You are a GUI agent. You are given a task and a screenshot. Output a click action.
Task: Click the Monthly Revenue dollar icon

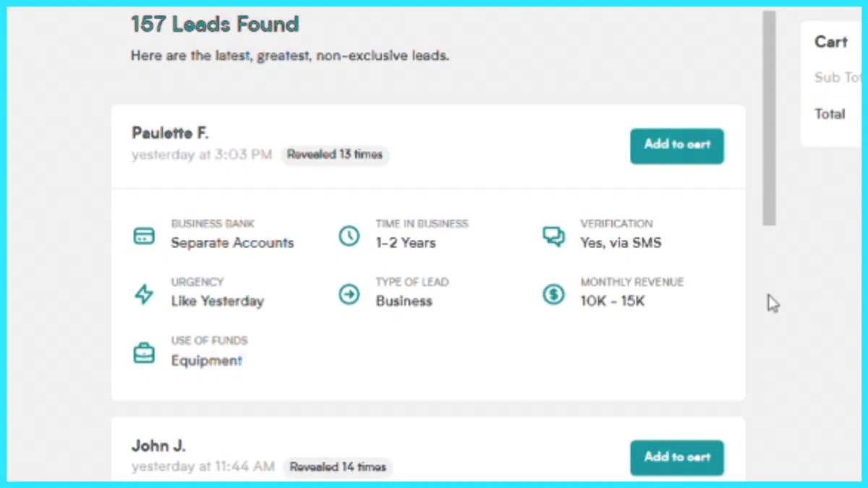554,294
